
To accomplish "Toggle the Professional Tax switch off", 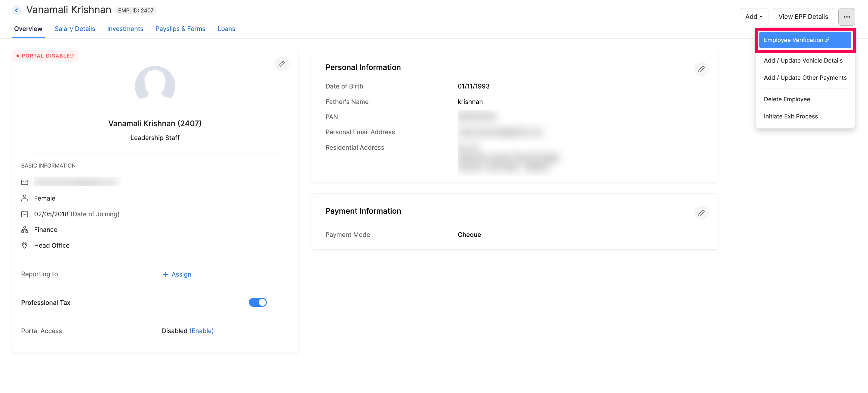I will click(257, 302).
